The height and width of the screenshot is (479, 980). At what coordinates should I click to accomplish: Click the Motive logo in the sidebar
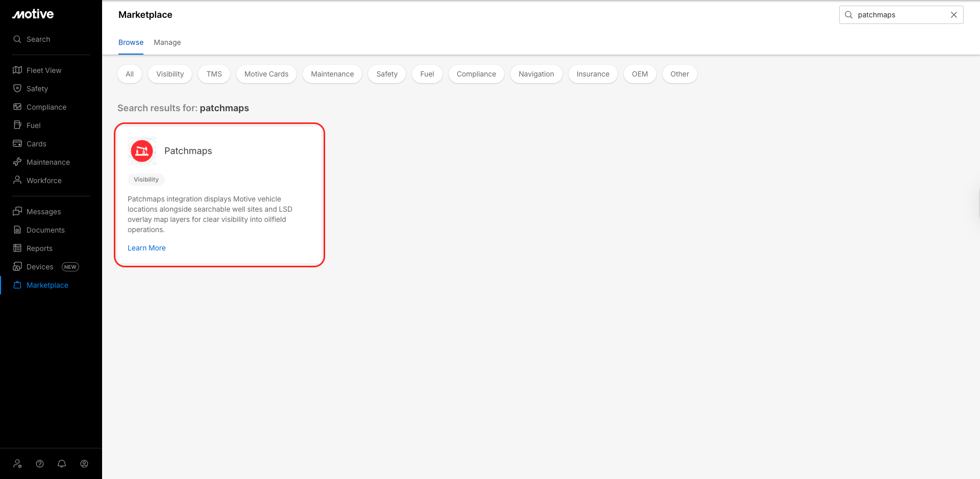click(x=33, y=14)
